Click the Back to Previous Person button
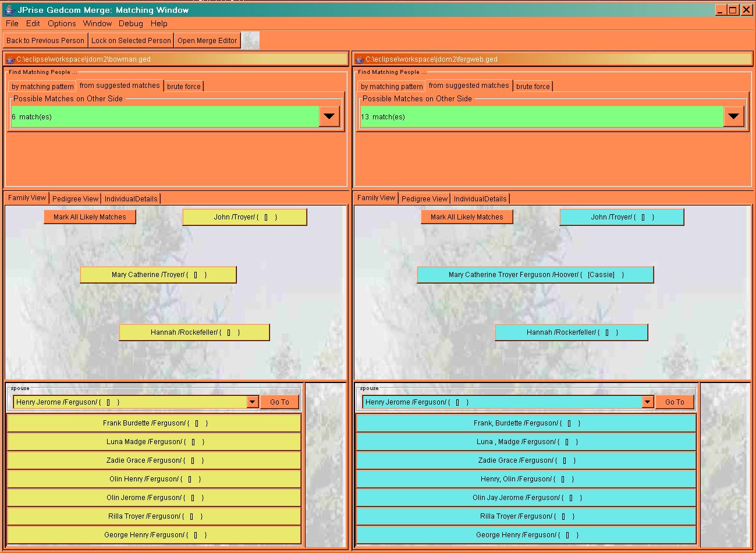The width and height of the screenshot is (756, 553). pyautogui.click(x=45, y=40)
